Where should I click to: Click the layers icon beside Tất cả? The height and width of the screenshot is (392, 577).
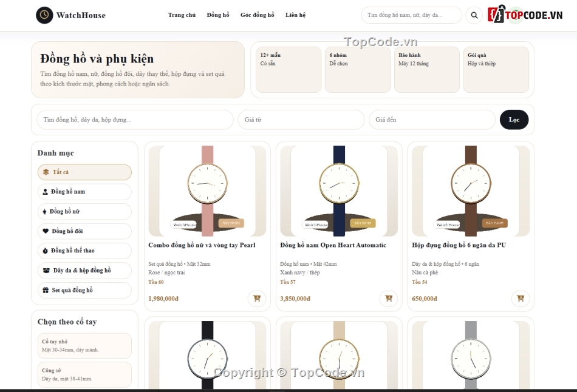46,172
